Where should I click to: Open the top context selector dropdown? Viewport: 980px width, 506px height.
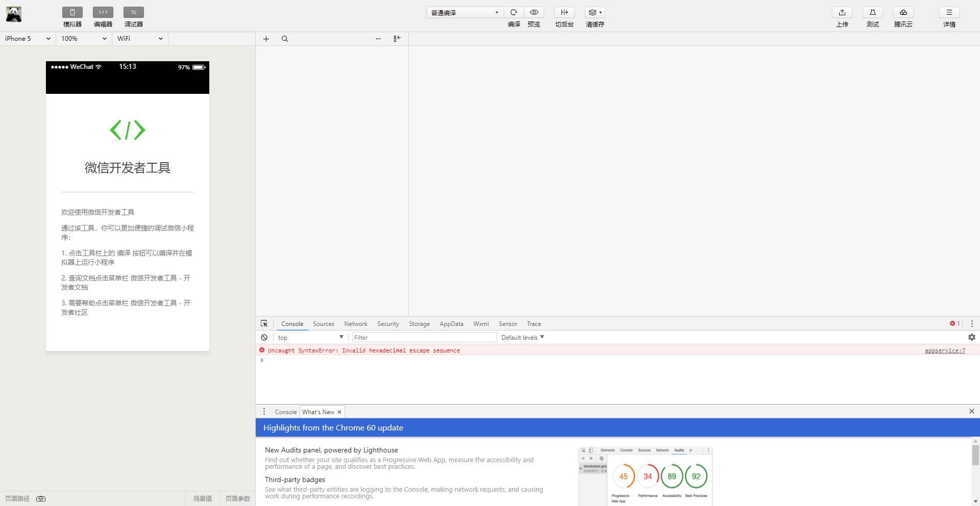[x=310, y=337]
